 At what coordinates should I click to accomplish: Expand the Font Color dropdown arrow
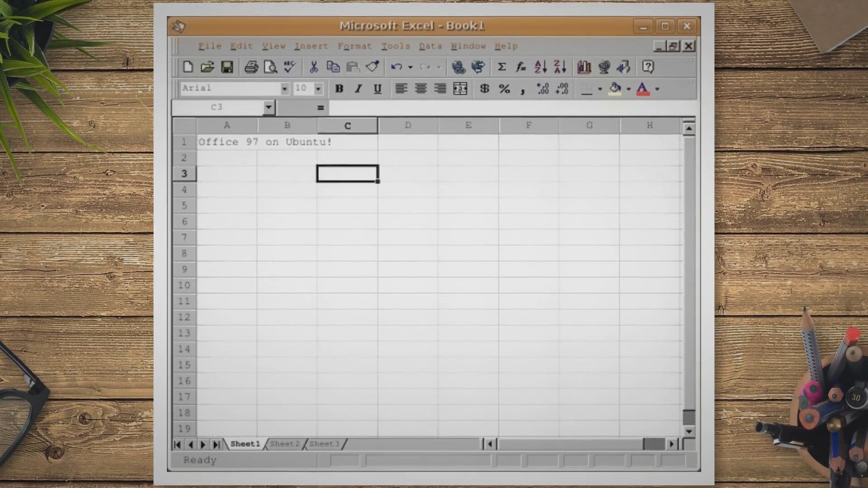(x=657, y=89)
